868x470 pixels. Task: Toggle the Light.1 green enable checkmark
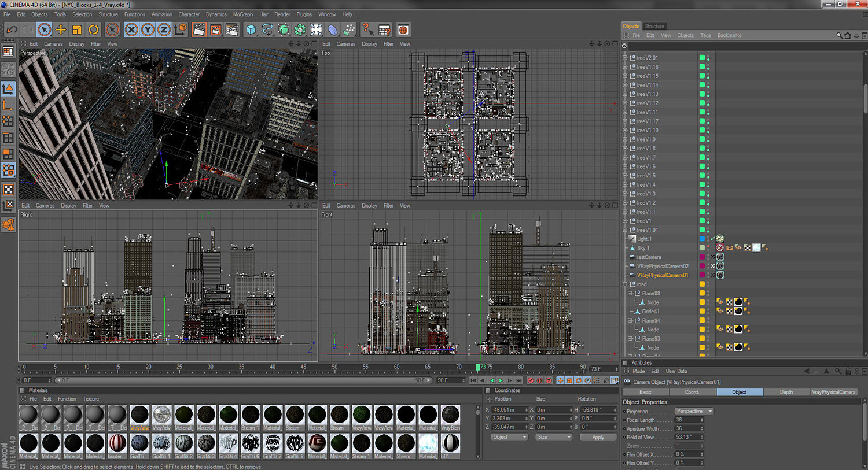[712, 239]
